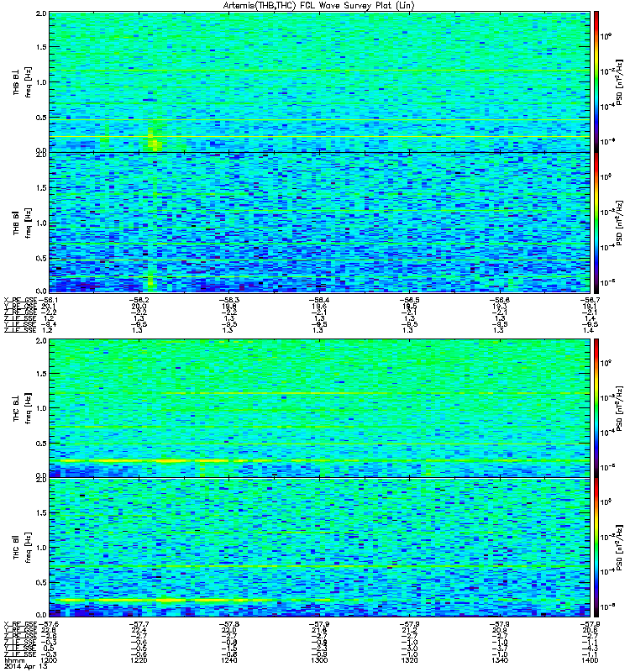Select the 'THB B⊥ freq [Hz]' axis label

click(23, 81)
